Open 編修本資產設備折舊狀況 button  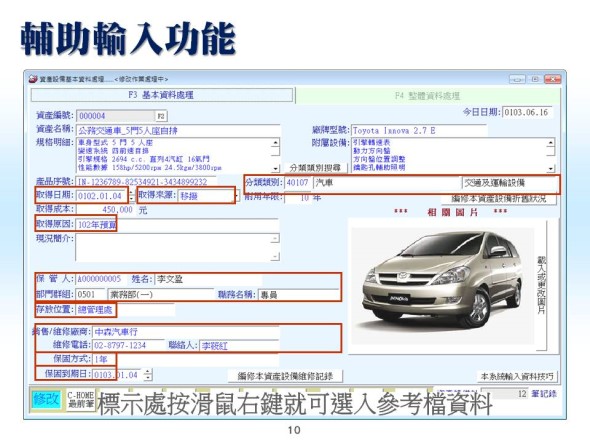point(499,198)
